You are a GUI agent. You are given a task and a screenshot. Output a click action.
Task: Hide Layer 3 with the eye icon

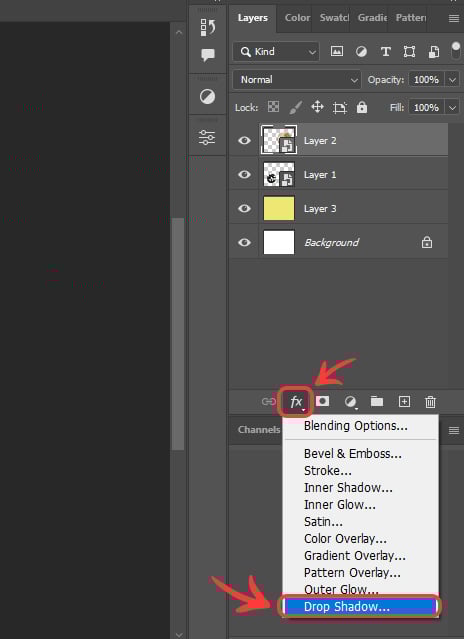(x=244, y=208)
